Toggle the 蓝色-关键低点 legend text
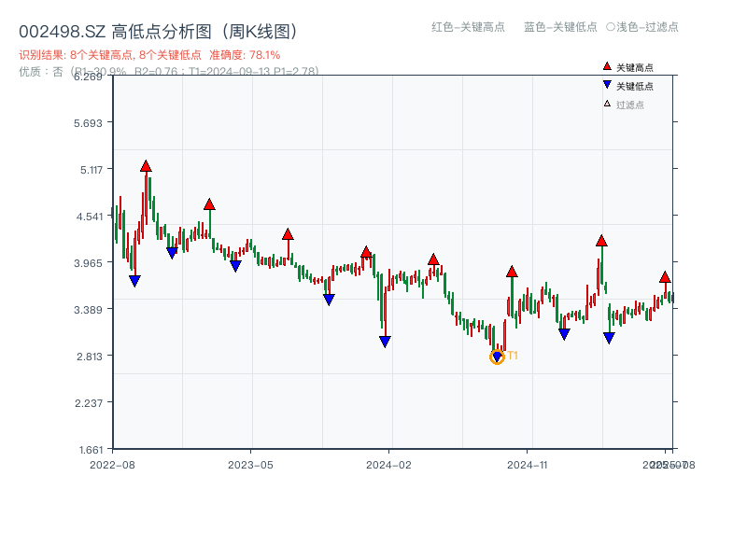Screen dimensions: 747x560 (x=560, y=27)
